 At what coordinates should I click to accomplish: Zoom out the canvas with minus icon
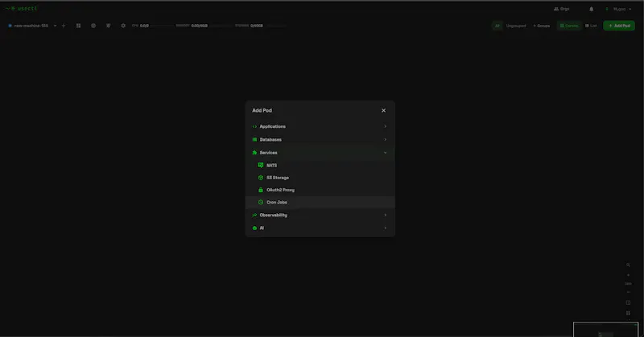pyautogui.click(x=628, y=292)
